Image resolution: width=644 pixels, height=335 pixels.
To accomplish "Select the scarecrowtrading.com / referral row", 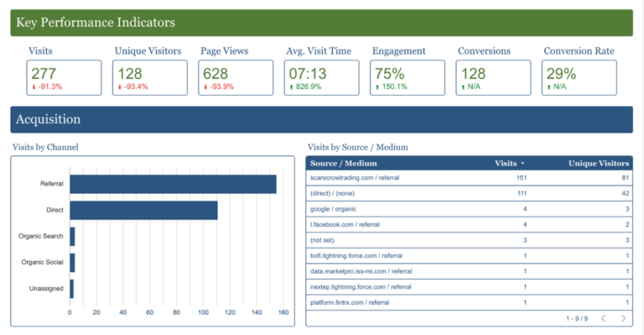I will (469, 177).
